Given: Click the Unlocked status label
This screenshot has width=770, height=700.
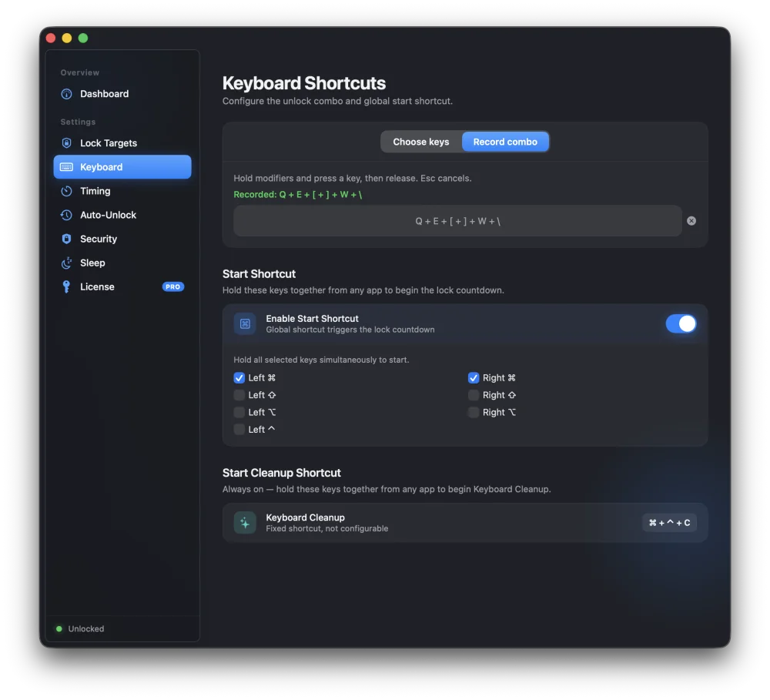Looking at the screenshot, I should pyautogui.click(x=86, y=629).
